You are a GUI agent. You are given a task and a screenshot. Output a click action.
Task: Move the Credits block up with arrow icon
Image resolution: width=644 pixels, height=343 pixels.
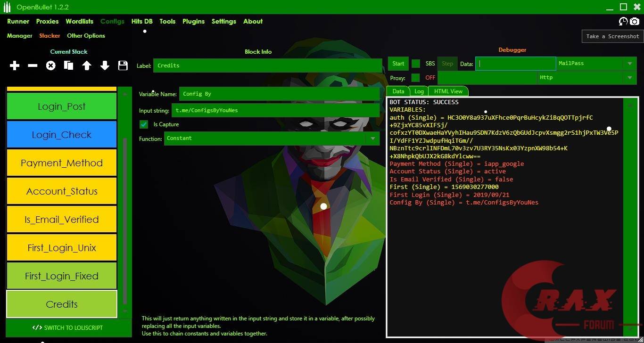click(x=87, y=65)
